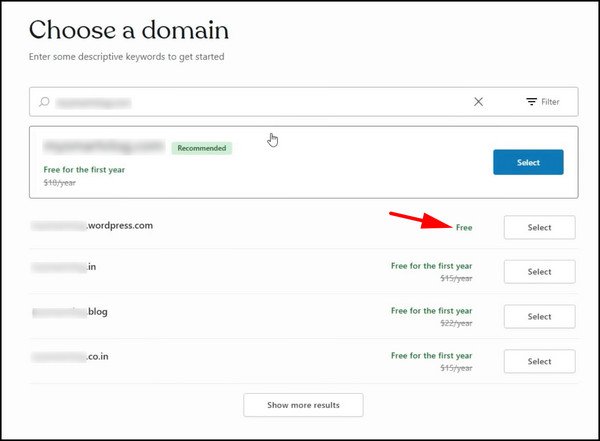Focus the domain keyword search field
Screen dimensions: 600x441
coord(250,102)
